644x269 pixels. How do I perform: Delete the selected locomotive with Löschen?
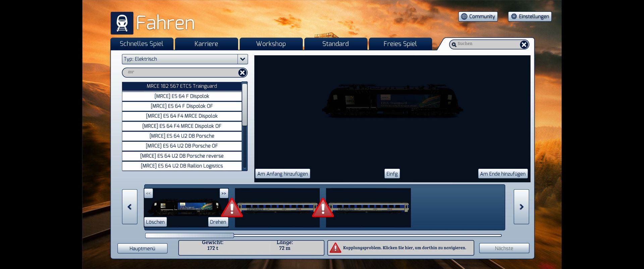pyautogui.click(x=155, y=222)
